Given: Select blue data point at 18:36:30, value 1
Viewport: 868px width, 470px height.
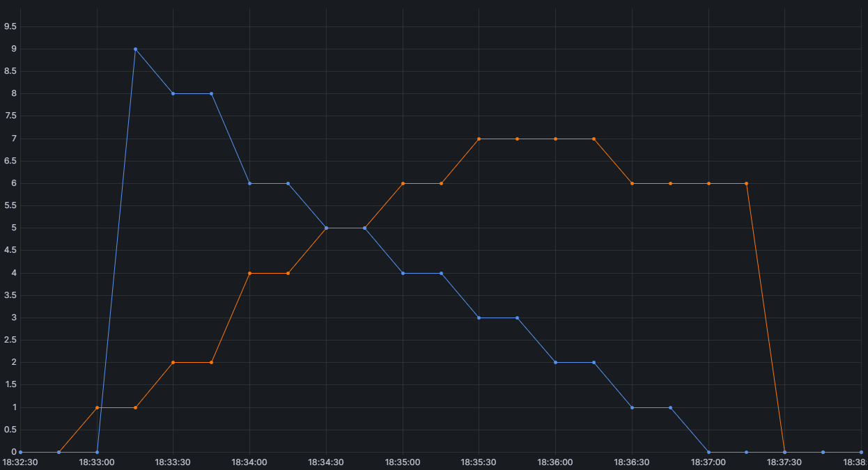Looking at the screenshot, I should 632,407.
